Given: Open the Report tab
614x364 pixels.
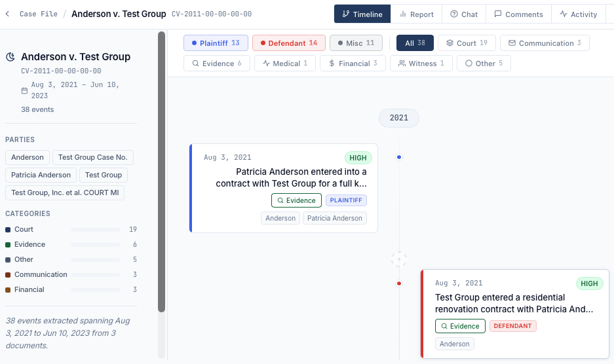Looking at the screenshot, I should (x=416, y=14).
